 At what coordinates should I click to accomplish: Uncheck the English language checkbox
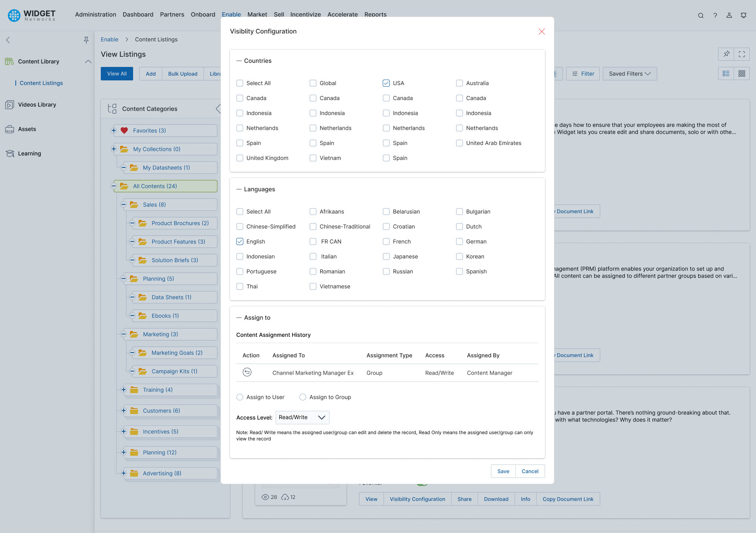click(240, 241)
